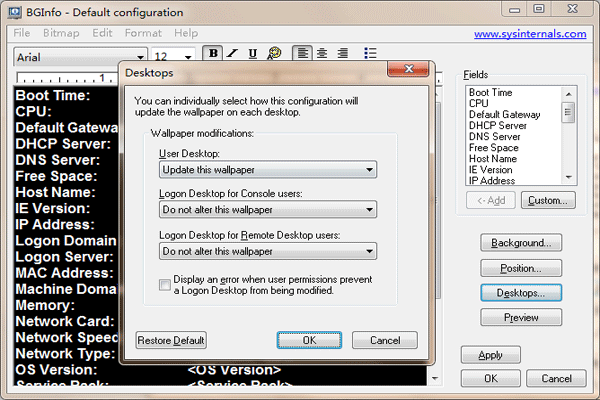This screenshot has width=600, height=400.
Task: Center-align text using the toolbar icon
Action: 323,54
